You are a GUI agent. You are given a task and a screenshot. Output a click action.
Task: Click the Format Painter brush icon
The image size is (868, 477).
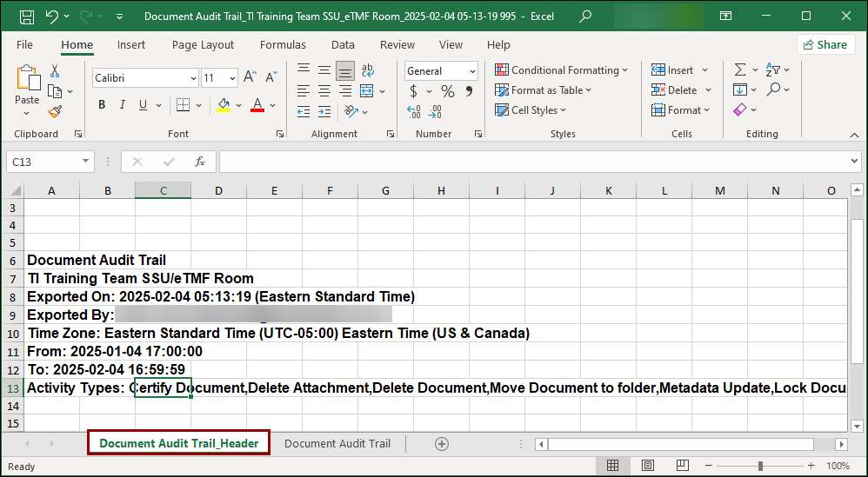(x=55, y=111)
